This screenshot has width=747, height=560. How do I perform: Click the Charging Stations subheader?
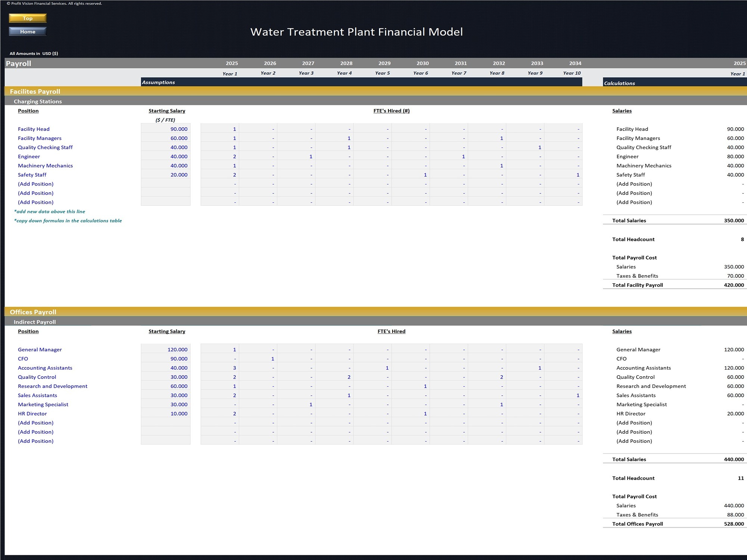[375, 101]
